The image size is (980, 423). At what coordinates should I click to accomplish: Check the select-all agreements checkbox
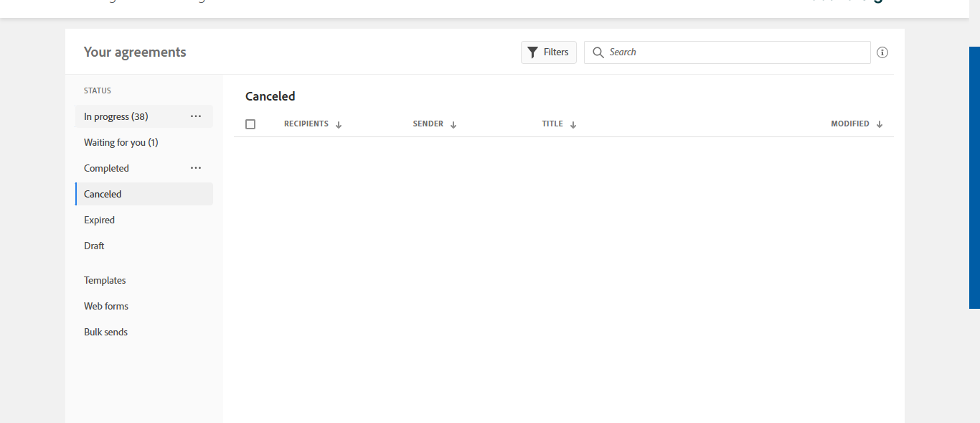click(250, 124)
